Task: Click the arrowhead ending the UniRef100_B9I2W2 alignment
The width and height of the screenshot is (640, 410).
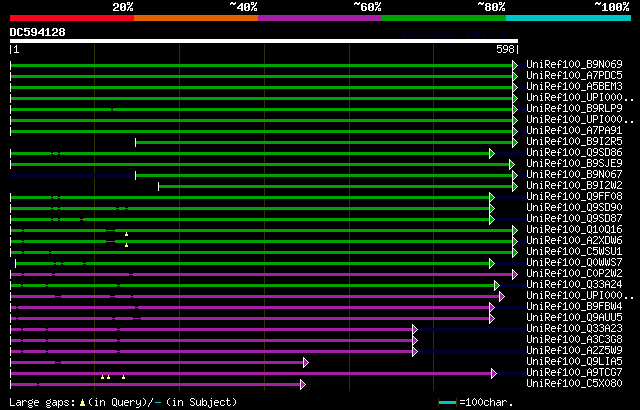Action: click(515, 186)
